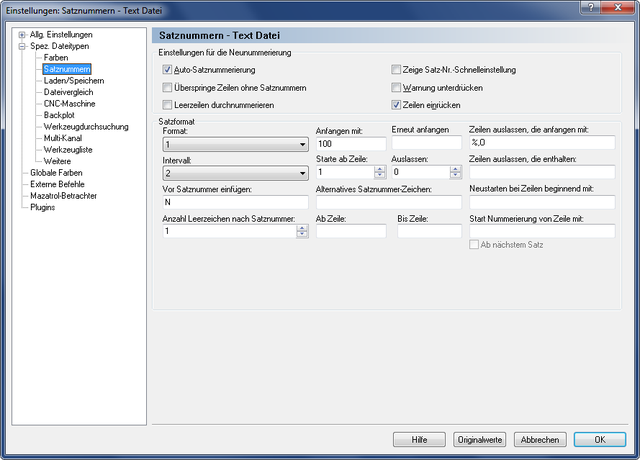This screenshot has width=640, height=460.
Task: Click the Abbrechen button
Action: pos(540,440)
